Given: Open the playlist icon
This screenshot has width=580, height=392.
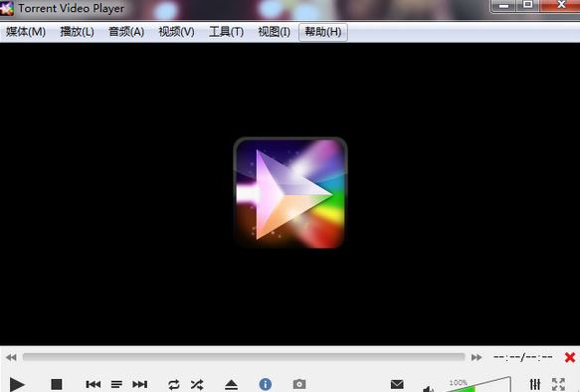Looking at the screenshot, I should tap(116, 385).
